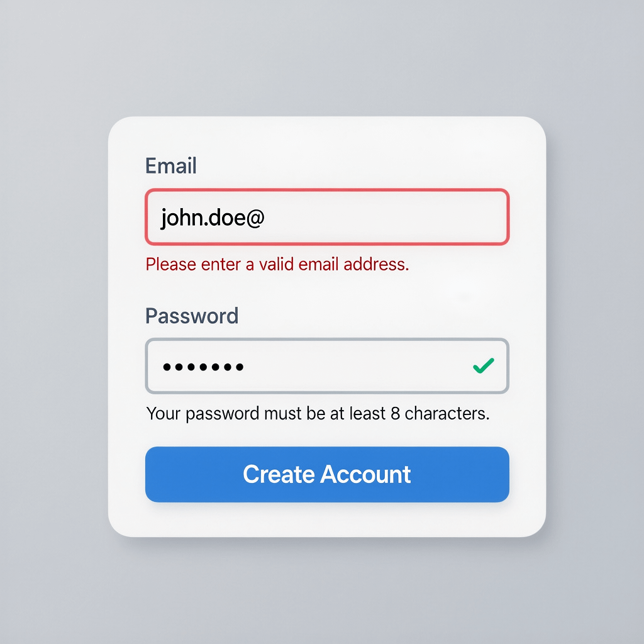Click the blue Create Account label

click(x=327, y=475)
